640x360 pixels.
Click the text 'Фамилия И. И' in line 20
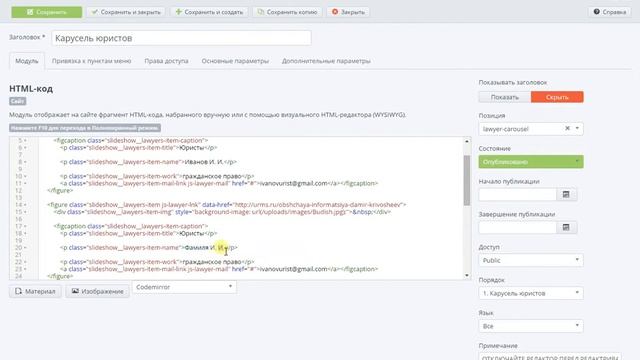click(204, 247)
